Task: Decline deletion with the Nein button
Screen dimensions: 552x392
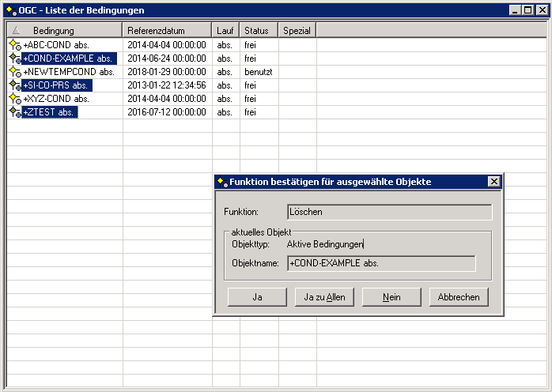Action: (x=391, y=297)
